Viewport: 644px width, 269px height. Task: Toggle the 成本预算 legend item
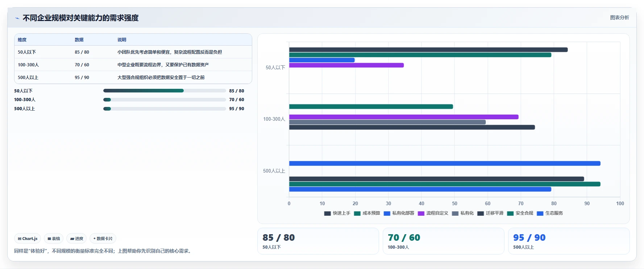(367, 213)
